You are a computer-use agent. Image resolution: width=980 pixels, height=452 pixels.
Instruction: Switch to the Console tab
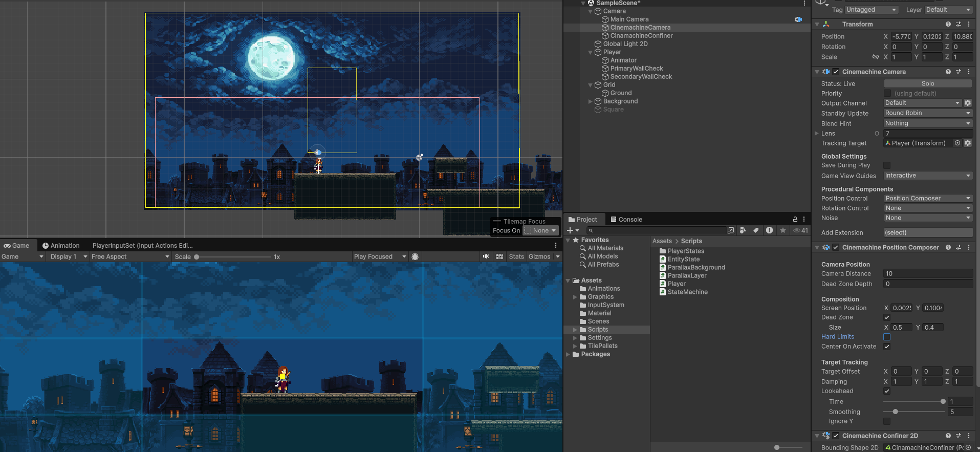coord(626,219)
